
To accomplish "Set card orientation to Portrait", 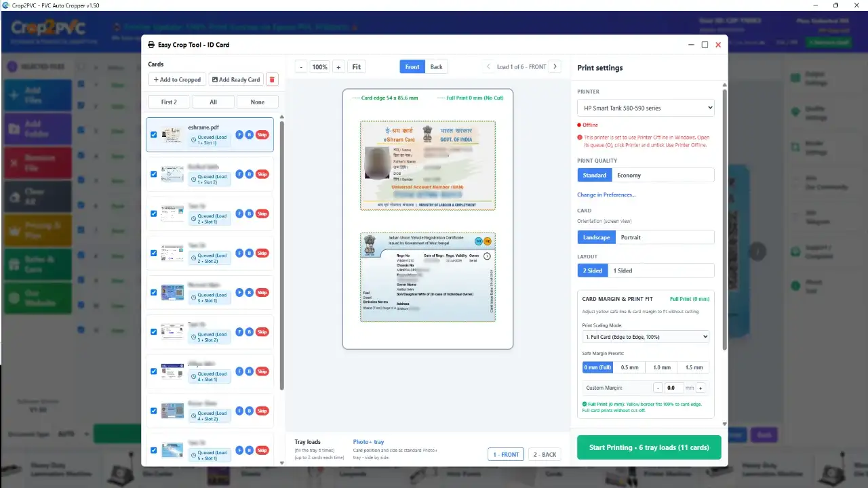I will point(631,237).
